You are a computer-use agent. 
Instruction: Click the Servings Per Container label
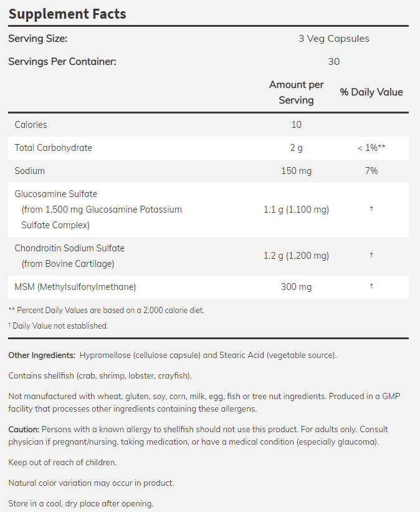(62, 62)
